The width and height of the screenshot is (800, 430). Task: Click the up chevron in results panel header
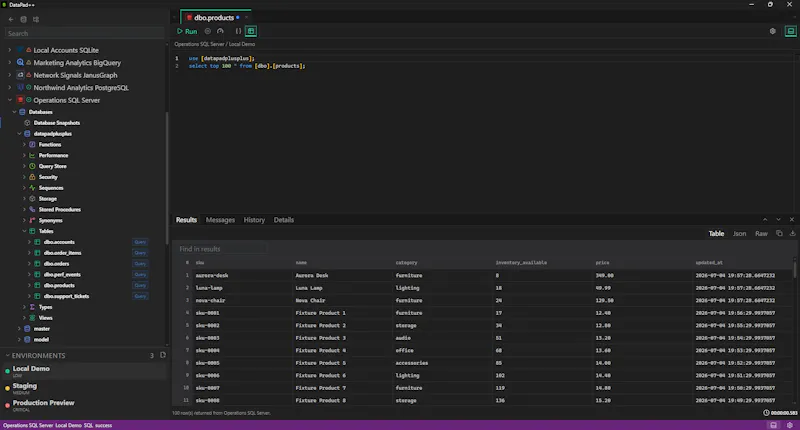click(765, 219)
